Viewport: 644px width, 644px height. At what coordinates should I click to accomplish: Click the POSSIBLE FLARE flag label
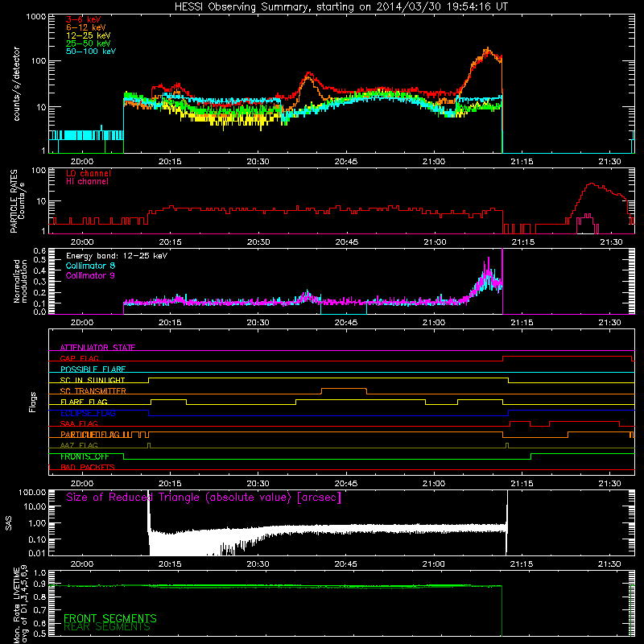93,369
